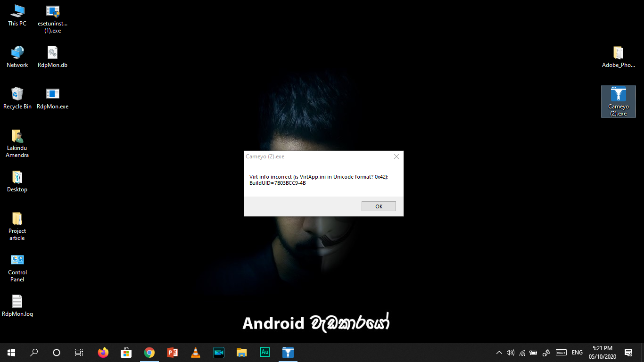
Task: Select the RdpMon.log file icon
Action: pos(17,305)
